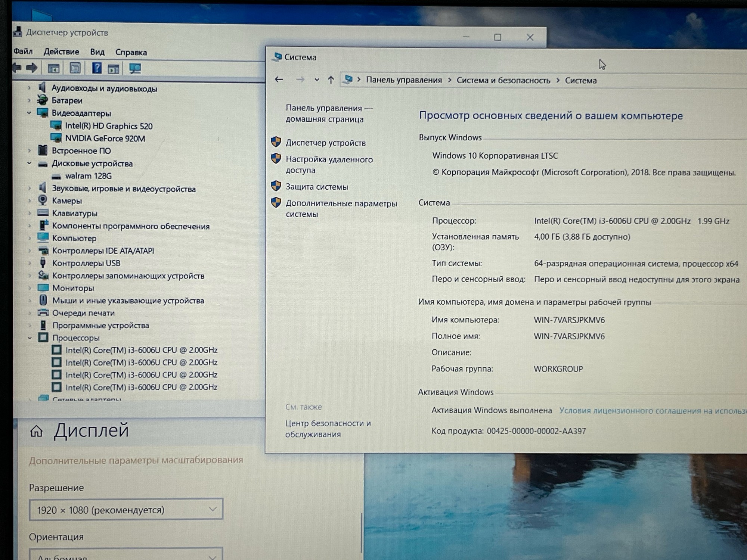Click the Back arrow in Device Manager toolbar
This screenshot has width=747, height=560.
coord(17,68)
